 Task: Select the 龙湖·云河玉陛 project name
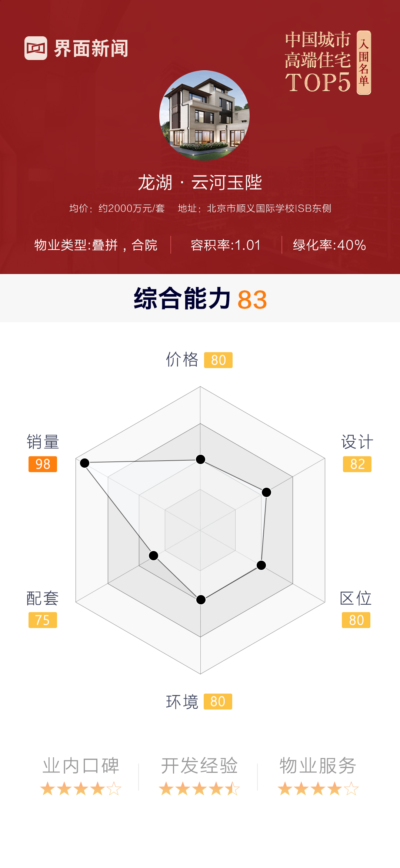[x=200, y=183]
